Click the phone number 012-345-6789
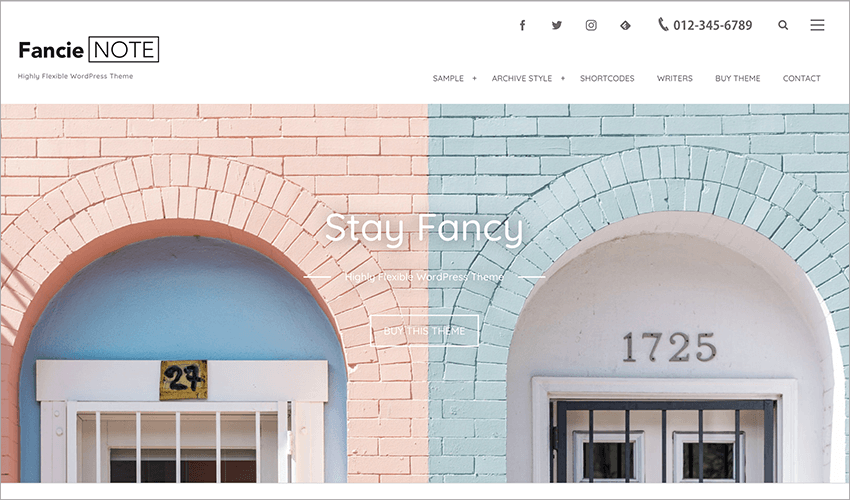The height and width of the screenshot is (500, 850). (712, 25)
